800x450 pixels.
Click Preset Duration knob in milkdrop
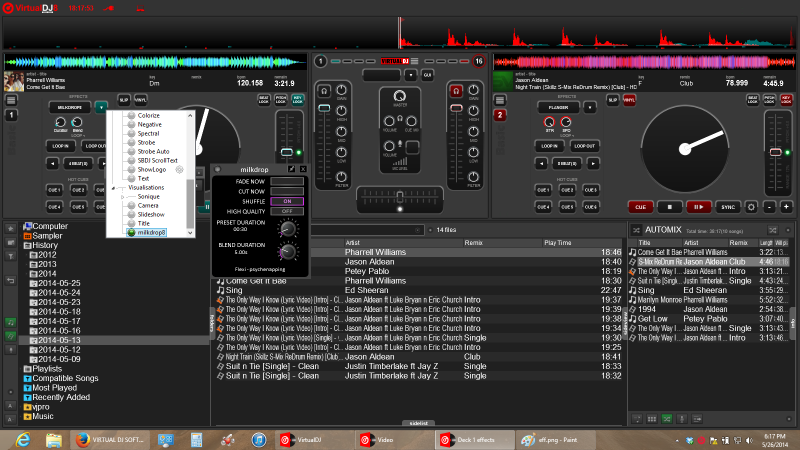tap(287, 229)
